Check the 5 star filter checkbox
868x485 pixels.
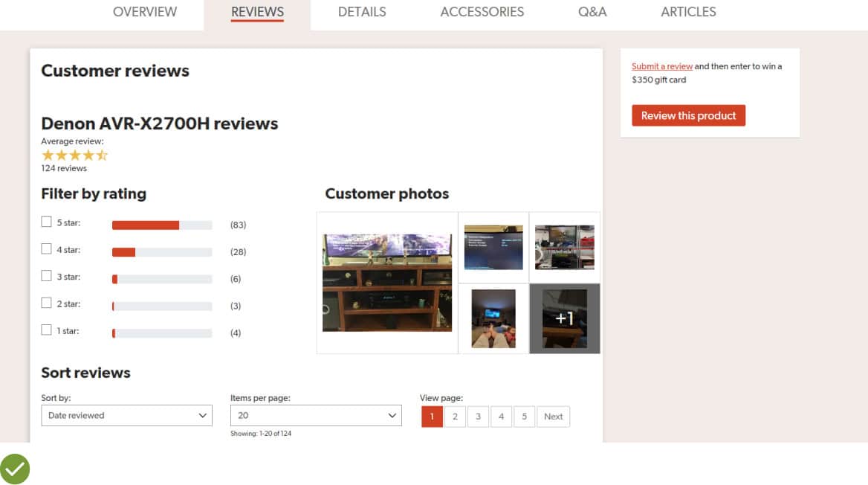[46, 222]
